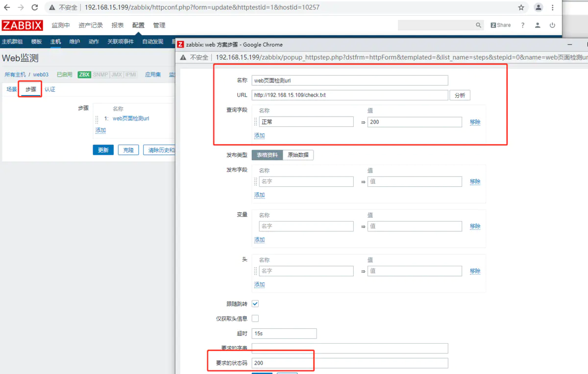The width and height of the screenshot is (588, 374).
Task: Open the 报表 menu
Action: [x=118, y=25]
